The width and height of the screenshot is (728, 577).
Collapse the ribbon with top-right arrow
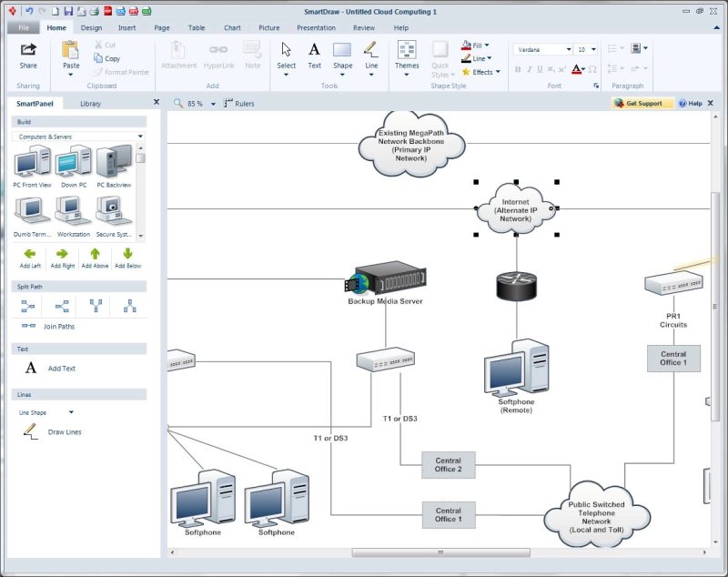[x=716, y=28]
